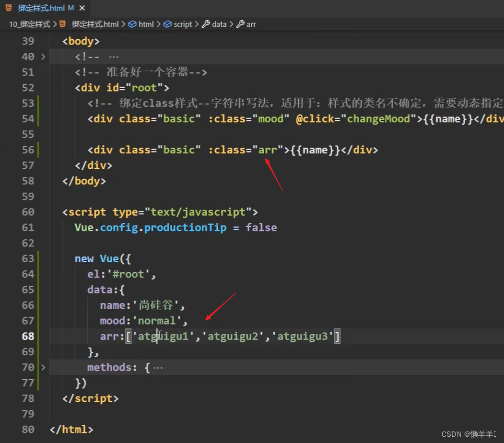This screenshot has width=504, height=443.
Task: Open the data breadcrumb dropdown
Action: [219, 24]
